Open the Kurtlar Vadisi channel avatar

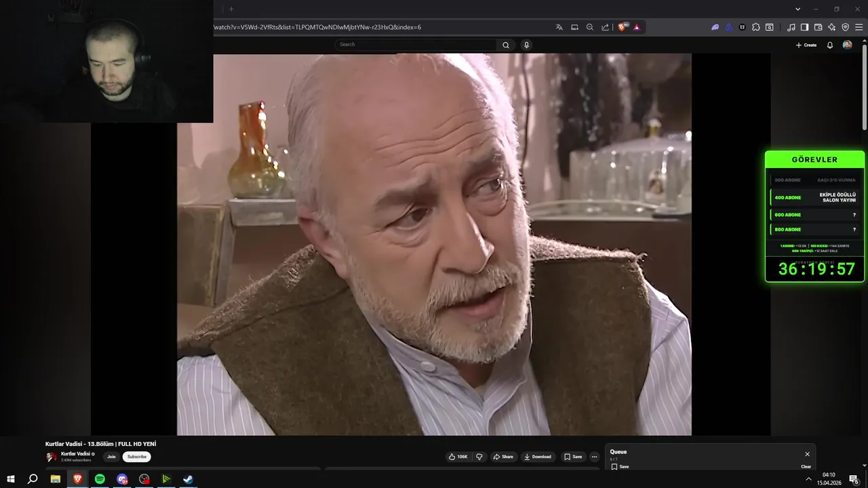coord(52,457)
